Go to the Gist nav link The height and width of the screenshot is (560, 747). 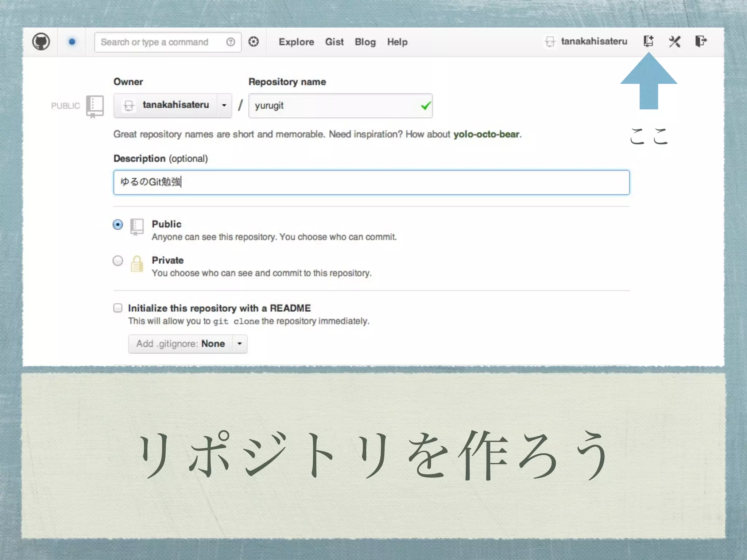pos(334,42)
